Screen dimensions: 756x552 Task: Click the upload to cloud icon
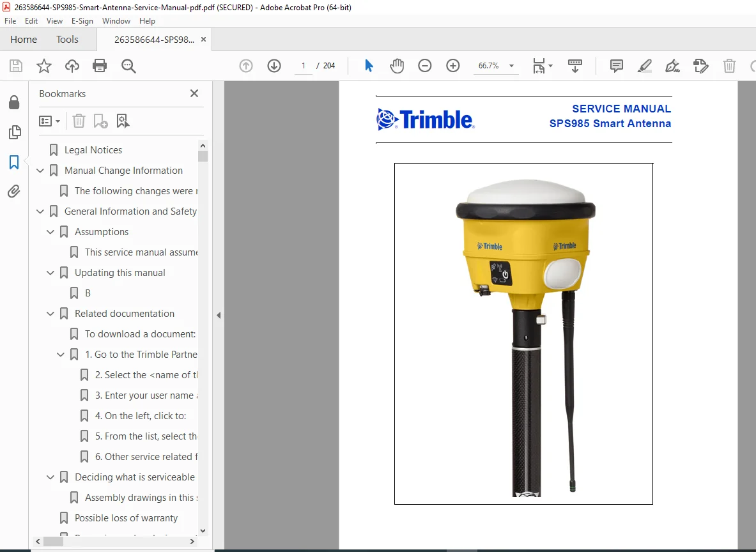pos(72,66)
